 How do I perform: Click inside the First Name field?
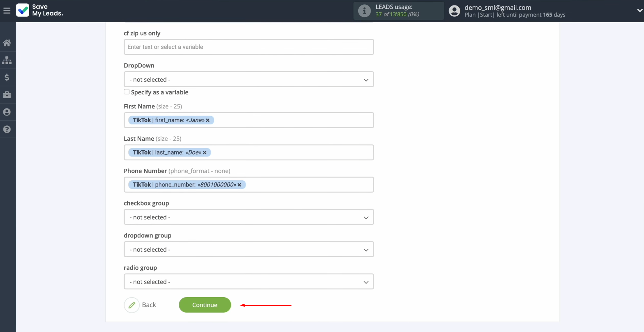(x=249, y=120)
